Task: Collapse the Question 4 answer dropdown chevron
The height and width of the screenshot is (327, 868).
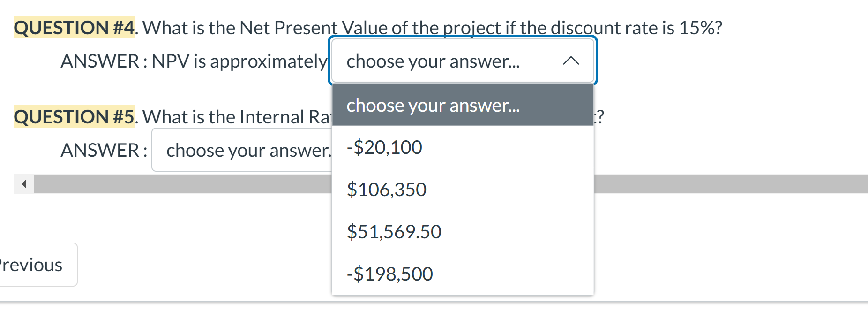Action: 571,60
